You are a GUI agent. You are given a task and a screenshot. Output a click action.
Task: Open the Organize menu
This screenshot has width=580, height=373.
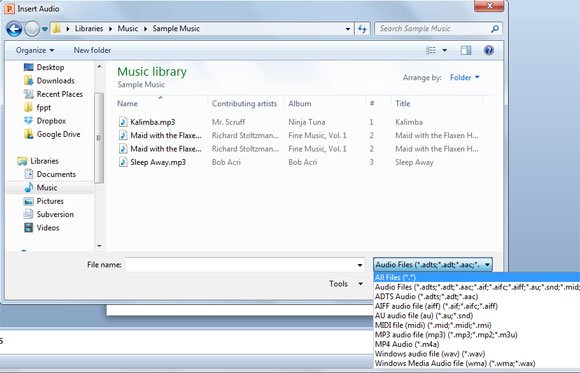35,50
